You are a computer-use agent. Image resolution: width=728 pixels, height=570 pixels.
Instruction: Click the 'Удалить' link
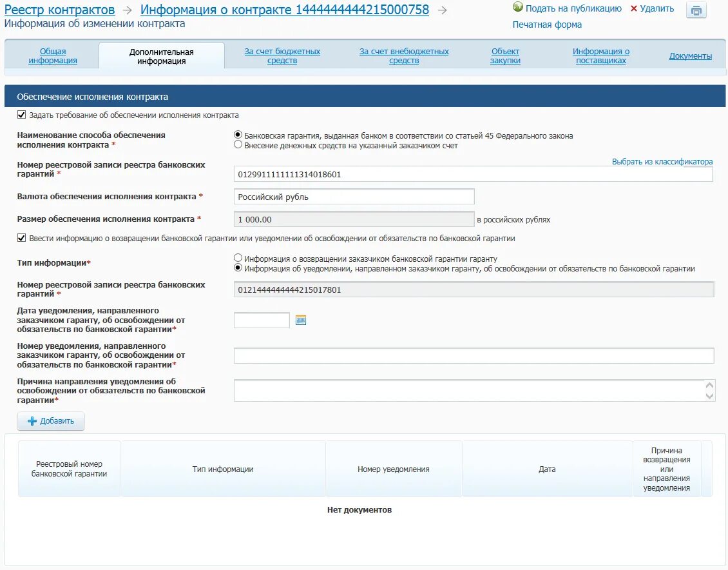(656, 8)
